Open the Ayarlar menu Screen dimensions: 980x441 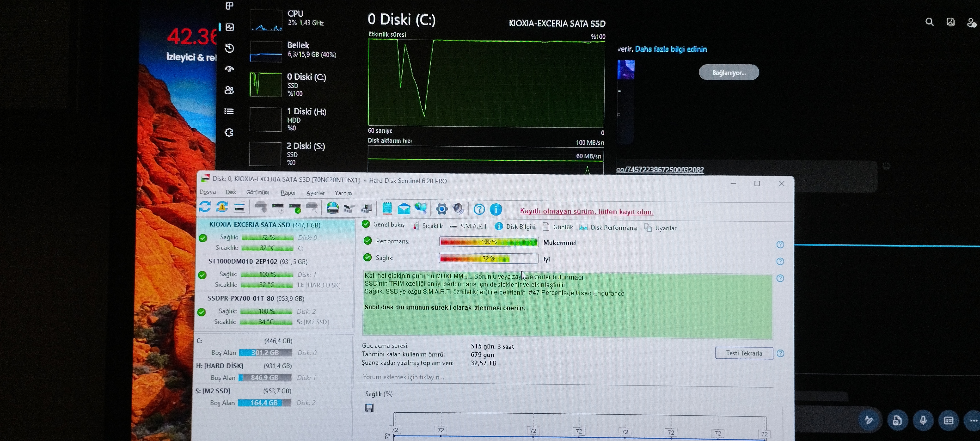[x=315, y=193]
